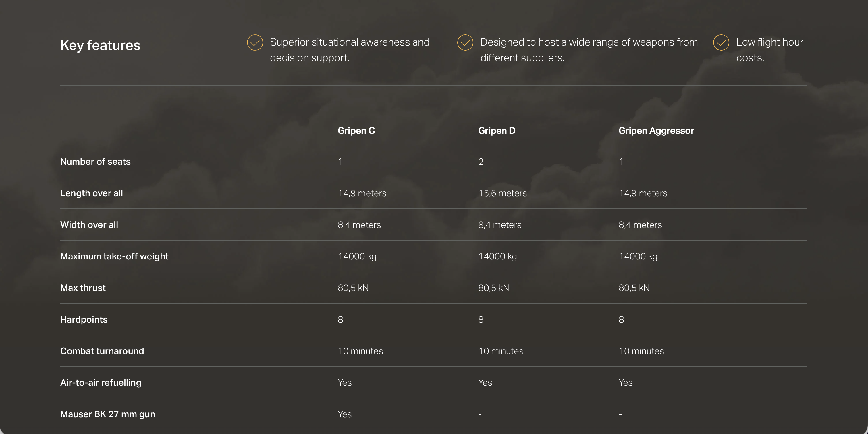Click Gripen Aggressor combat turnaround 10 minutes
The image size is (868, 434).
pos(641,351)
